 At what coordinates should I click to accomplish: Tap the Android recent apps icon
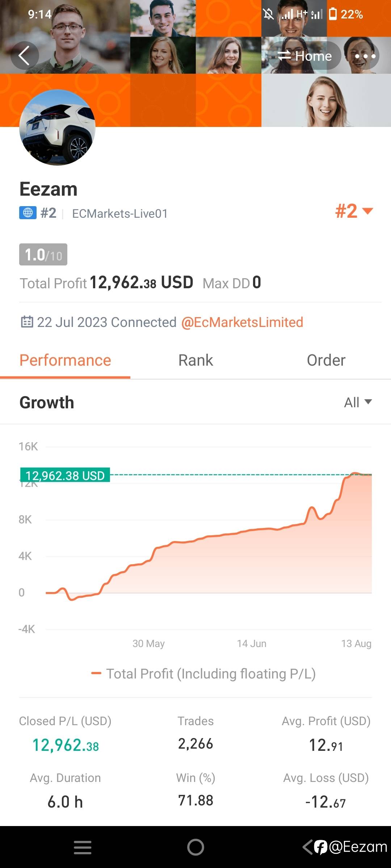point(83,847)
